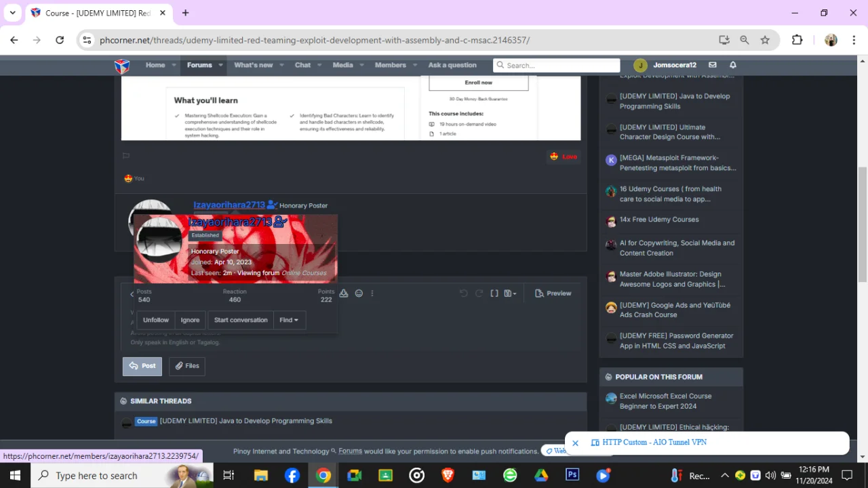The height and width of the screenshot is (488, 868).
Task: Open the inbox envelope icon
Action: 712,65
